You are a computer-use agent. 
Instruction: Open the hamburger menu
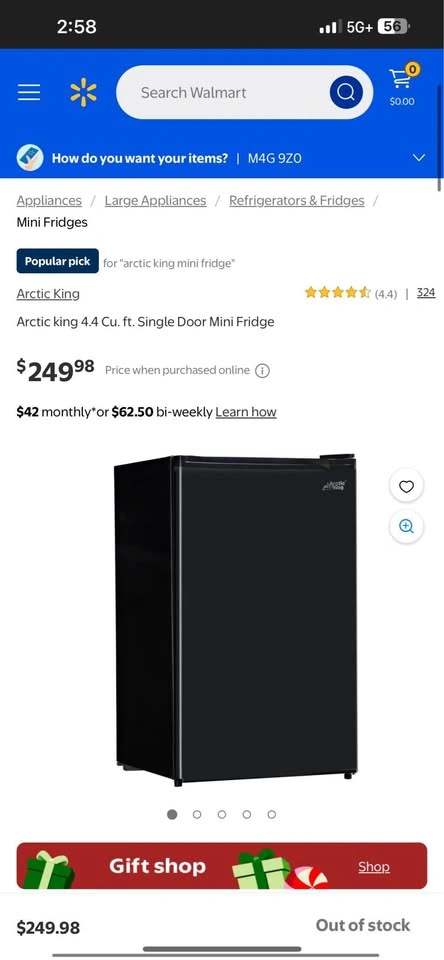[x=29, y=92]
